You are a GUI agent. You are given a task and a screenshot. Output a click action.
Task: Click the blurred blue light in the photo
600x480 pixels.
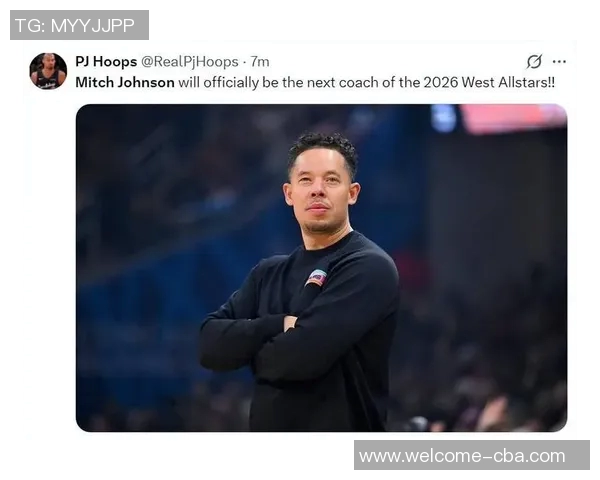tap(443, 117)
